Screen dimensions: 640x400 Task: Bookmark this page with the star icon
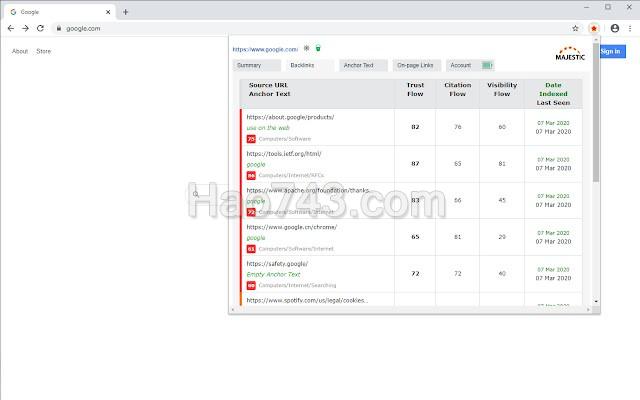(x=575, y=28)
